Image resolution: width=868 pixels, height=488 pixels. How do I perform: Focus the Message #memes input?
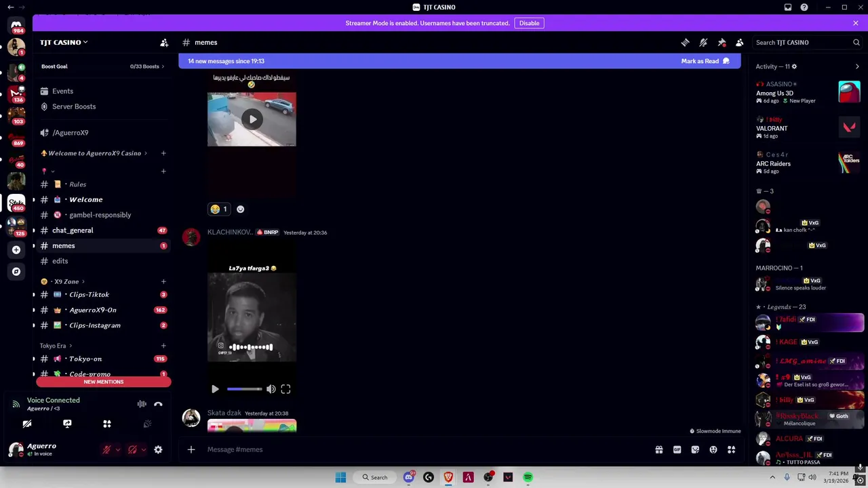(x=427, y=449)
